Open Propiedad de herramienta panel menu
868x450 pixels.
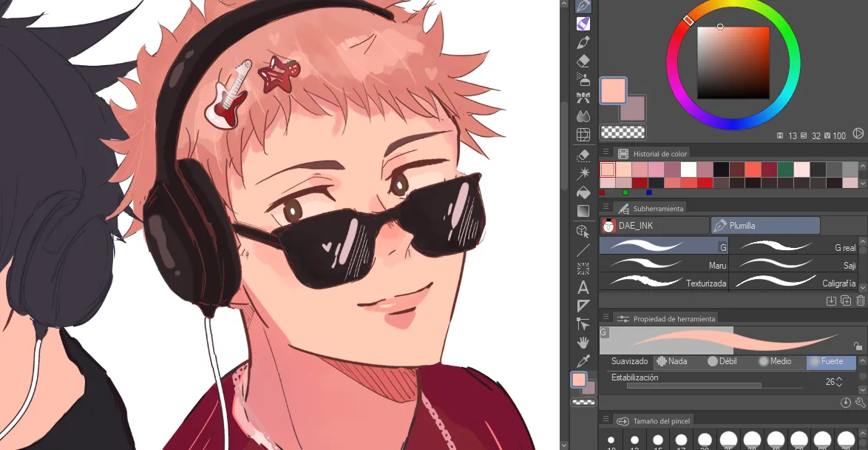(x=606, y=318)
